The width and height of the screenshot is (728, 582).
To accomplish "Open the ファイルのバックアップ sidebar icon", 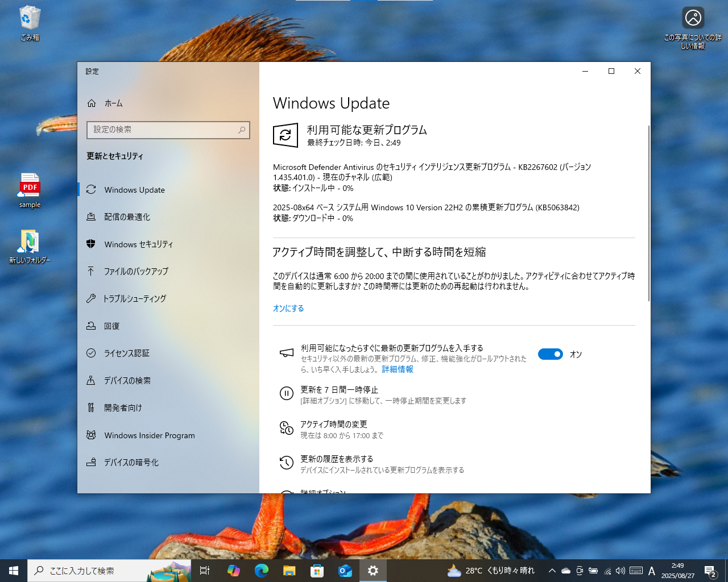I will [x=92, y=271].
